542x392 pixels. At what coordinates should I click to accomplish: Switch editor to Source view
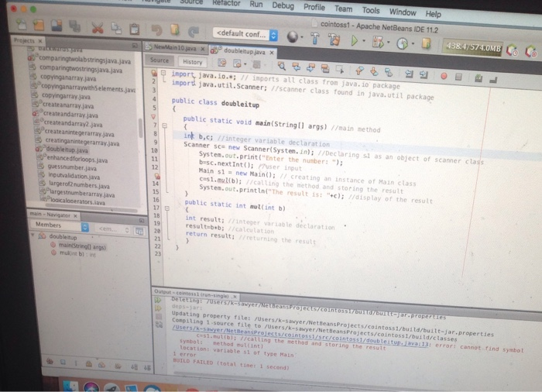(x=160, y=60)
